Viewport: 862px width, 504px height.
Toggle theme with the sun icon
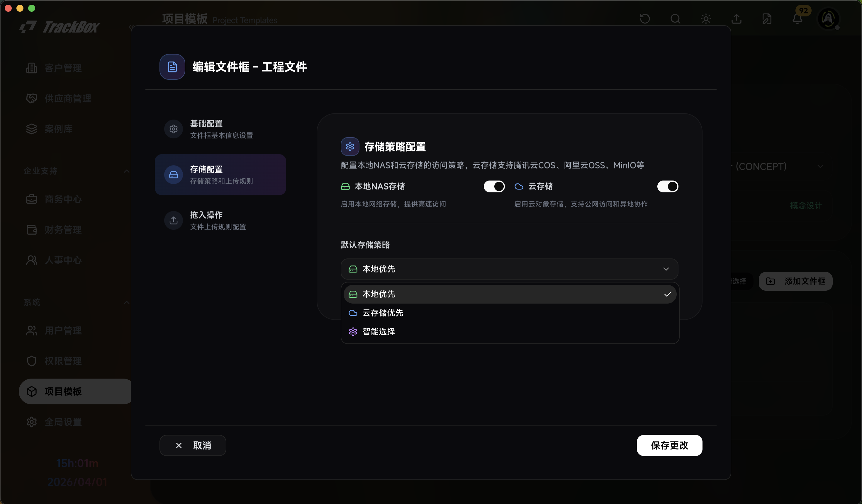706,19
